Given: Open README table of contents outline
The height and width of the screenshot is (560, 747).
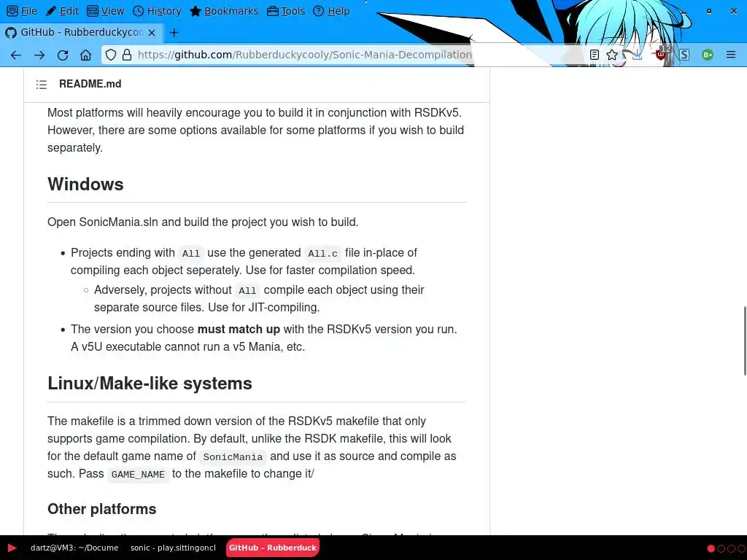Looking at the screenshot, I should [x=42, y=85].
